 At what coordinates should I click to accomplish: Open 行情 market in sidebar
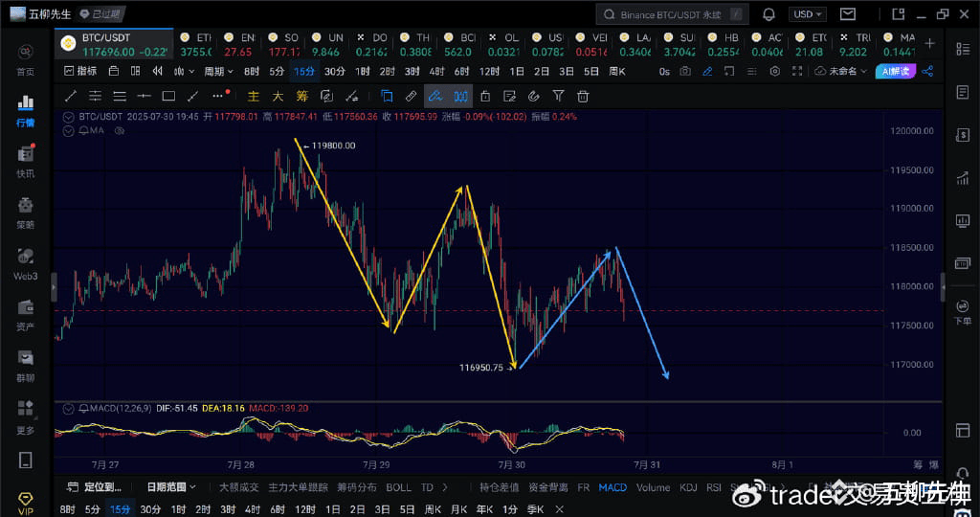pos(26,111)
